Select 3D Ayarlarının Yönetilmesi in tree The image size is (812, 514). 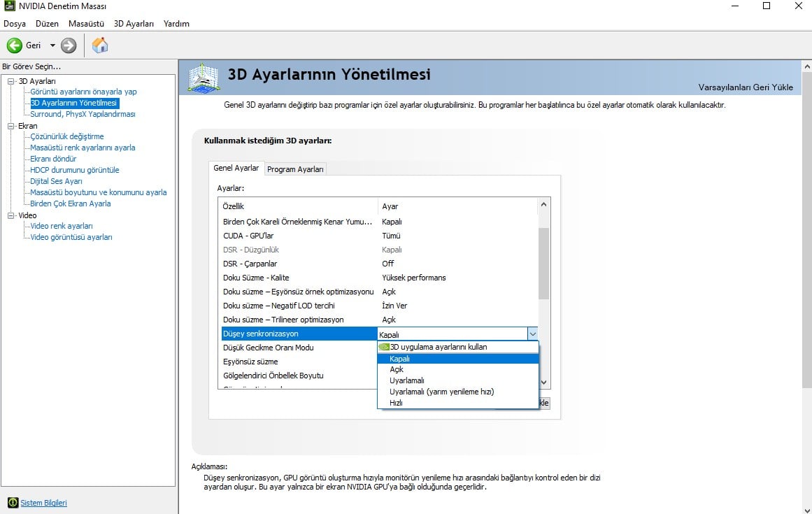(x=74, y=103)
